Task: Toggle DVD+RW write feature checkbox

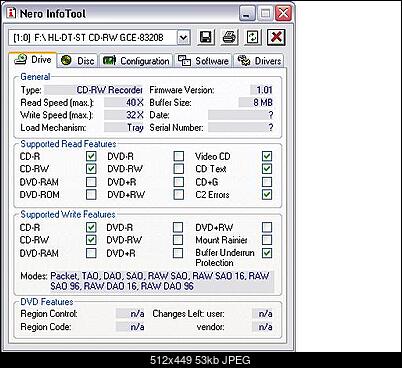Action: [x=267, y=227]
